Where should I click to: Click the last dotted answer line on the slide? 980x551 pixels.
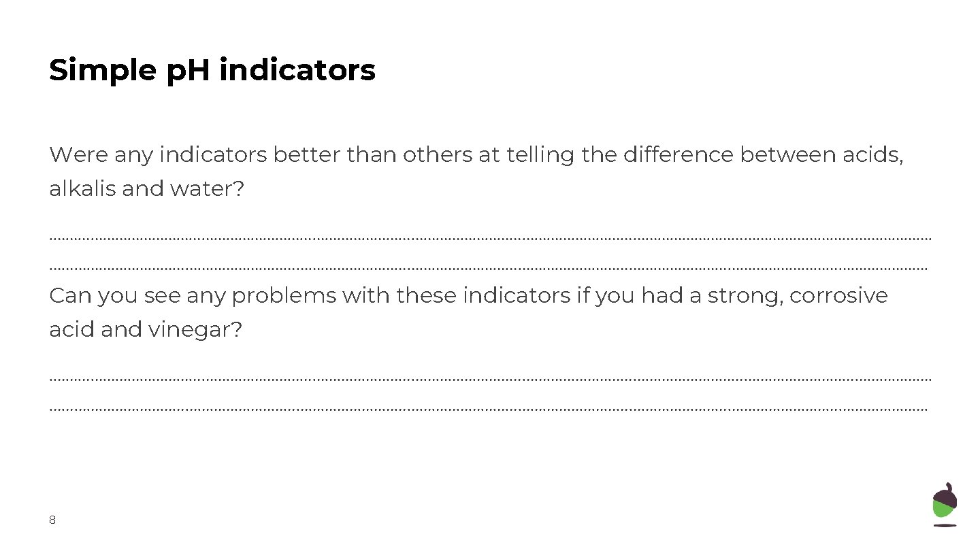pos(489,410)
